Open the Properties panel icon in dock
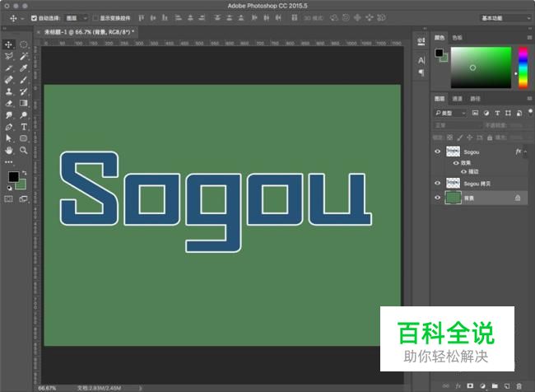 click(421, 41)
